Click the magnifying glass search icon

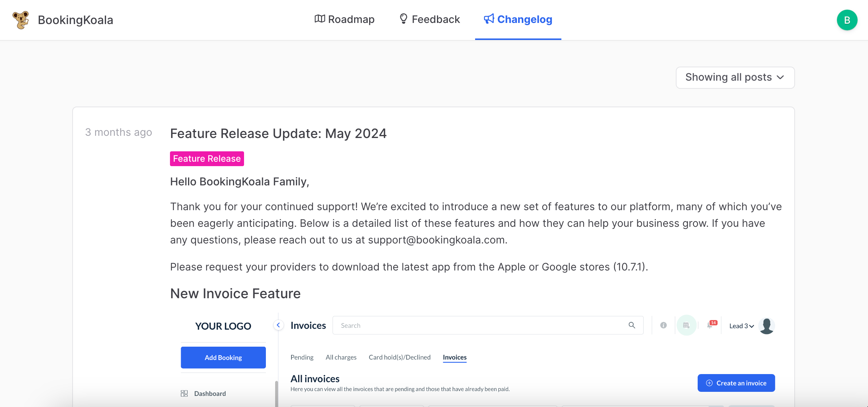[632, 325]
